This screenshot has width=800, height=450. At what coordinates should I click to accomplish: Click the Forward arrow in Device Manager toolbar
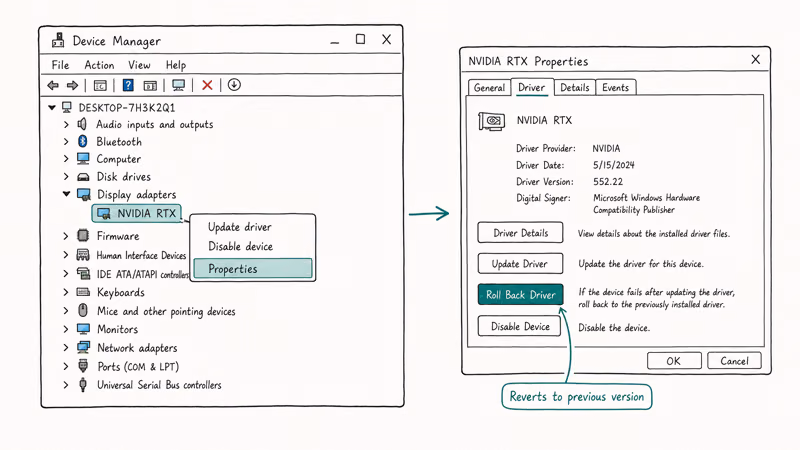[72, 85]
